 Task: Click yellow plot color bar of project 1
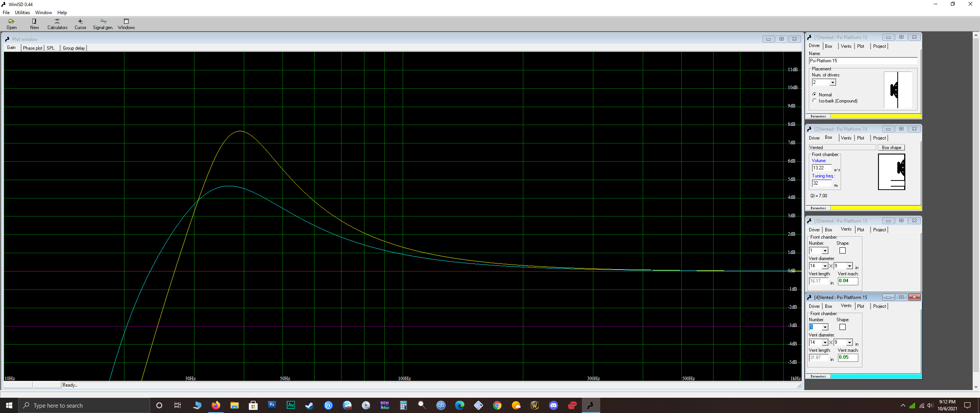875,116
